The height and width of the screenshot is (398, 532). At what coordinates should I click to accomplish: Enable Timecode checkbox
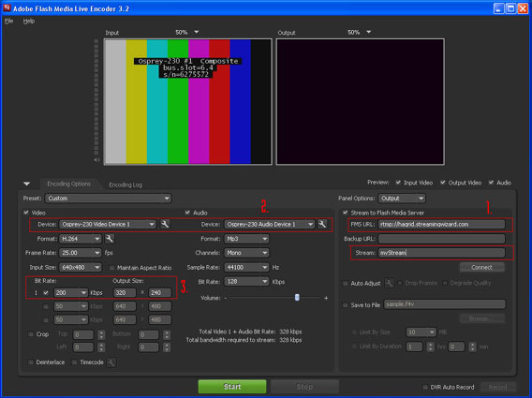75,362
